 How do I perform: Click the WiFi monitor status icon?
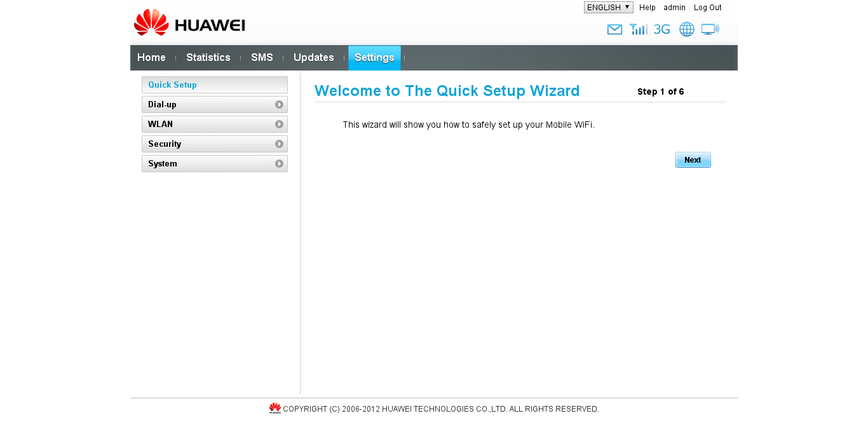[710, 29]
